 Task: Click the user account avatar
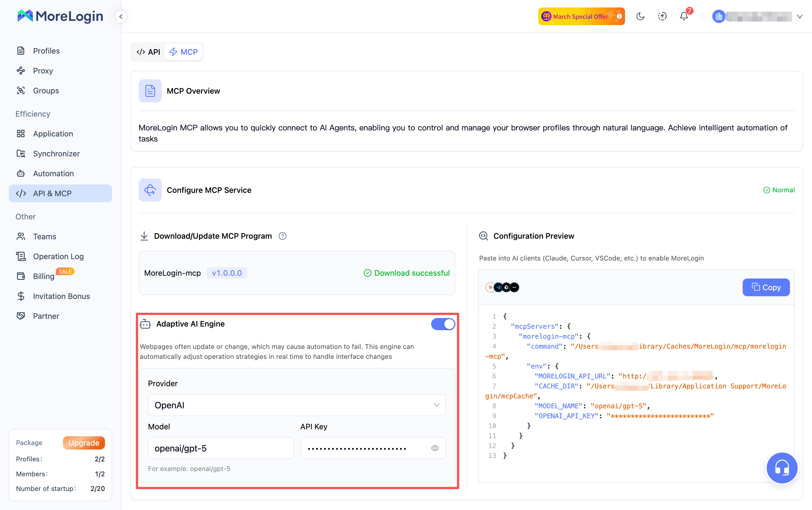click(718, 16)
